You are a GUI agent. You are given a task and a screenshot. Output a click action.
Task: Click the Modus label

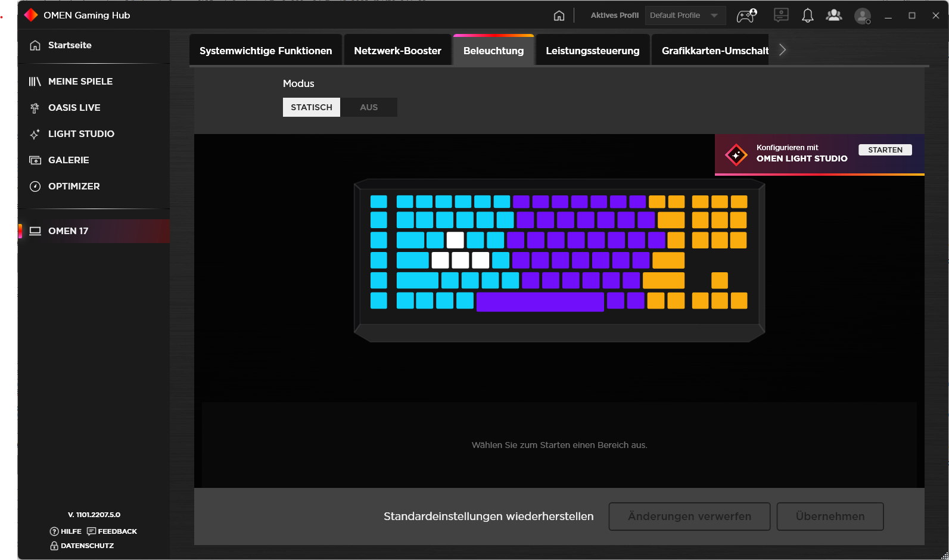click(x=298, y=84)
